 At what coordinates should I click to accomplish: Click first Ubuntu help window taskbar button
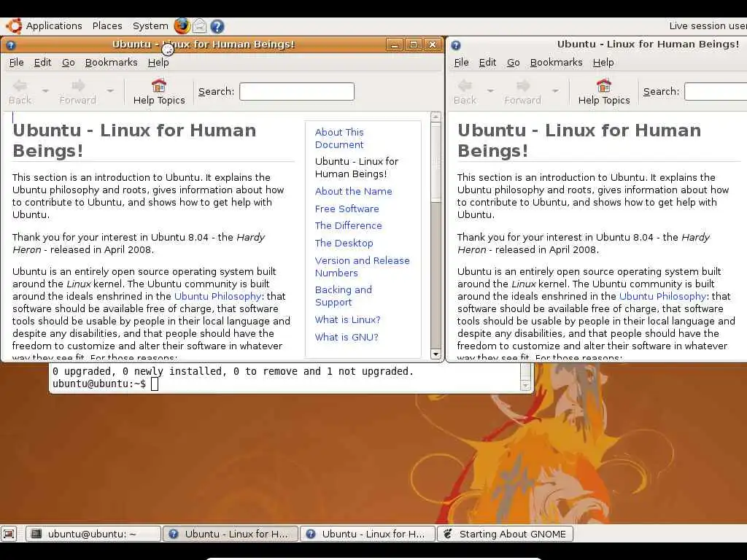pyautogui.click(x=231, y=534)
